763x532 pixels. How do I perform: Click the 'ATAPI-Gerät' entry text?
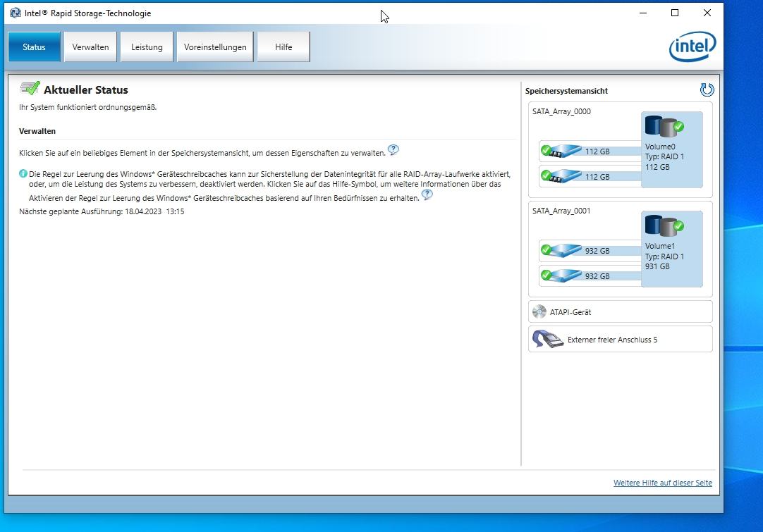click(x=570, y=312)
